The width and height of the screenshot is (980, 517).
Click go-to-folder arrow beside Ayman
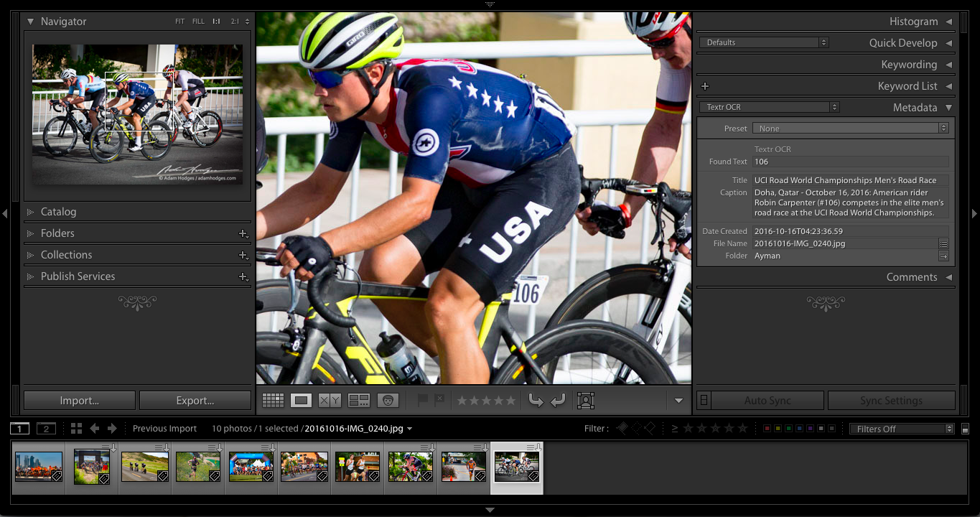[943, 256]
